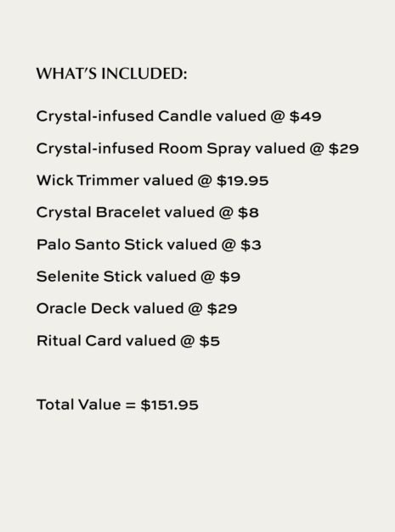Viewport: 395px width, 532px height.
Task: Click the $19.95 wick trimmer value
Action: coord(242,181)
